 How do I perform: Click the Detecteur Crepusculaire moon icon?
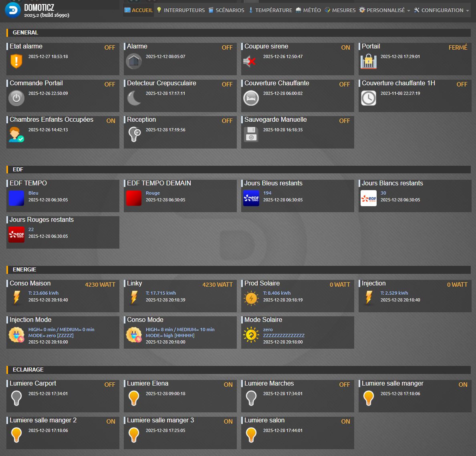(x=134, y=98)
